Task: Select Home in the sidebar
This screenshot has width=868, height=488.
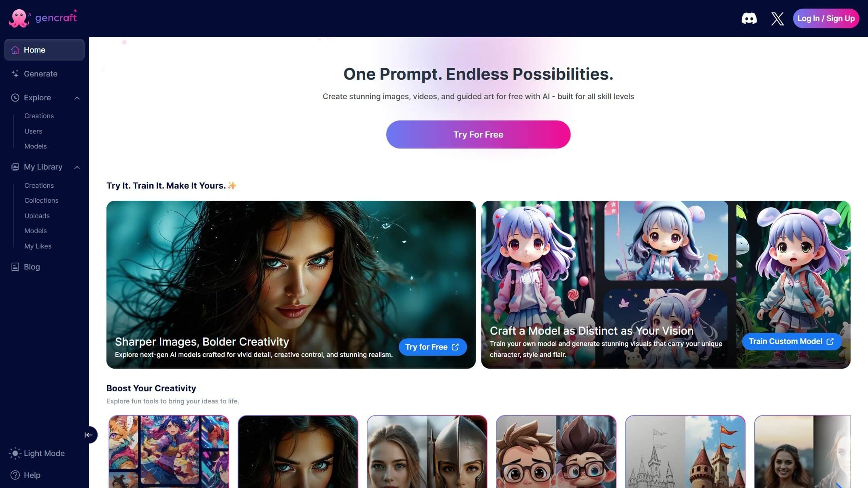Action: [x=45, y=50]
